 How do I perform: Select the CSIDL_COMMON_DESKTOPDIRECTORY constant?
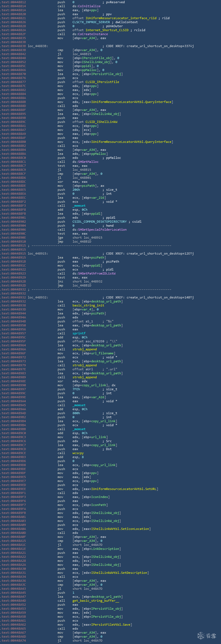(x=99, y=222)
